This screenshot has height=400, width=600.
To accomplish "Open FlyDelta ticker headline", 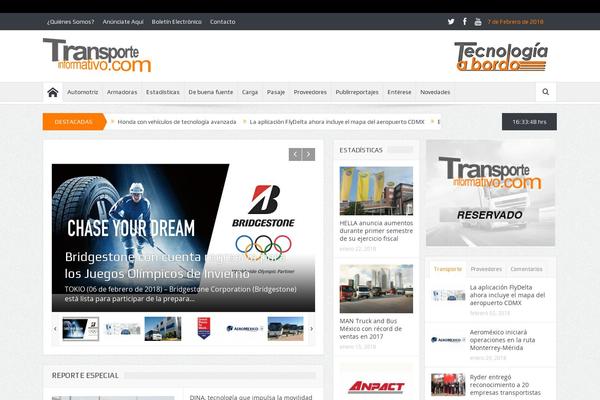I will [x=337, y=122].
